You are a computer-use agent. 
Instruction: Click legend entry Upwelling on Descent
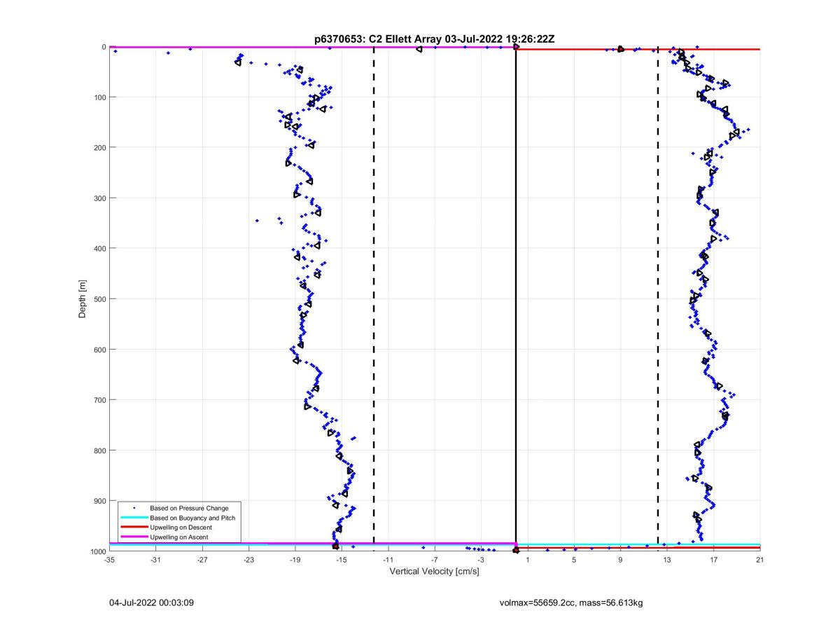181,528
